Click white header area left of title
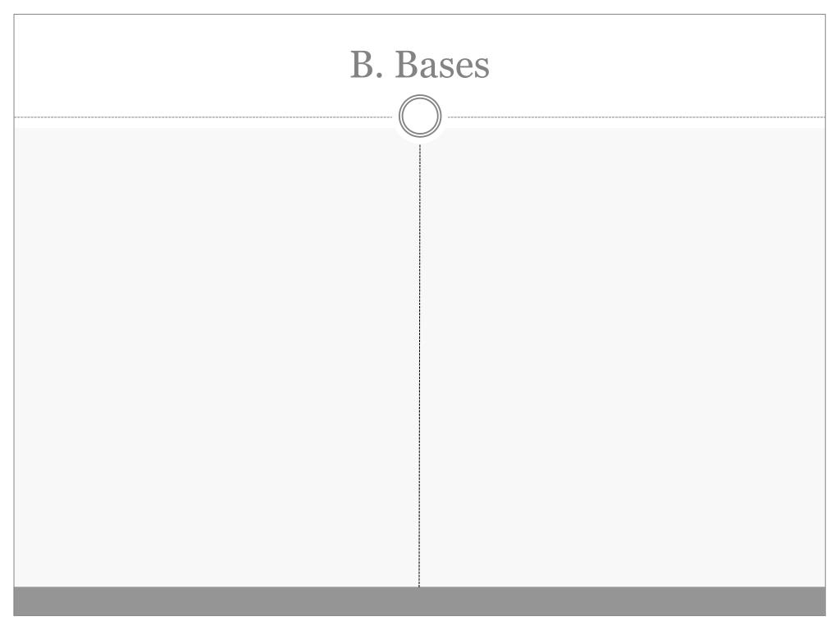This screenshot has width=840, height=630. (181, 64)
